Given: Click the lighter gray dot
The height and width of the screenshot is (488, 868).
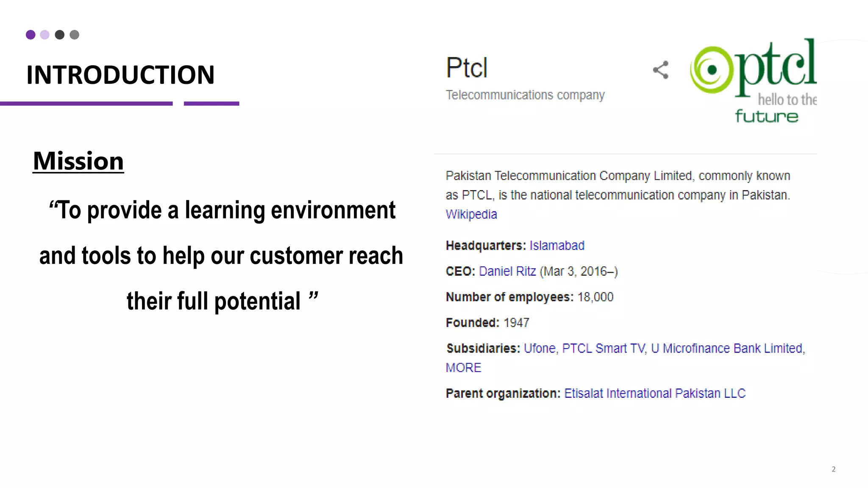Looking at the screenshot, I should pyautogui.click(x=75, y=35).
